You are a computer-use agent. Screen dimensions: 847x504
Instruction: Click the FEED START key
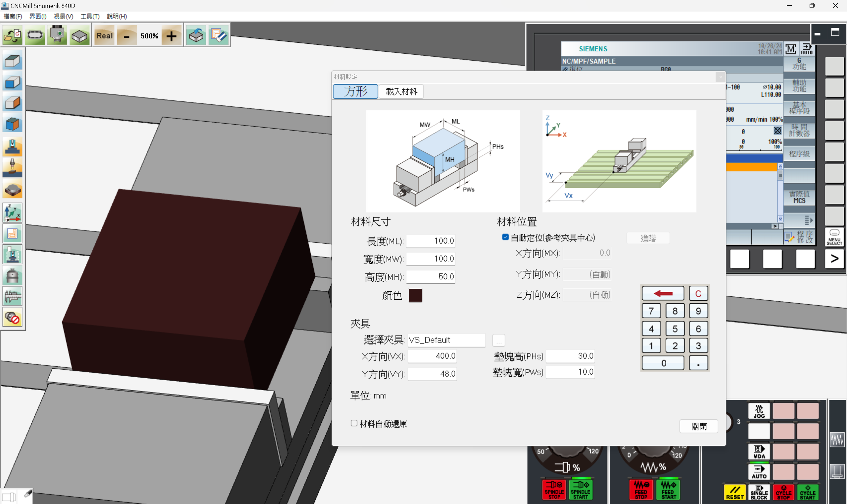[668, 490]
